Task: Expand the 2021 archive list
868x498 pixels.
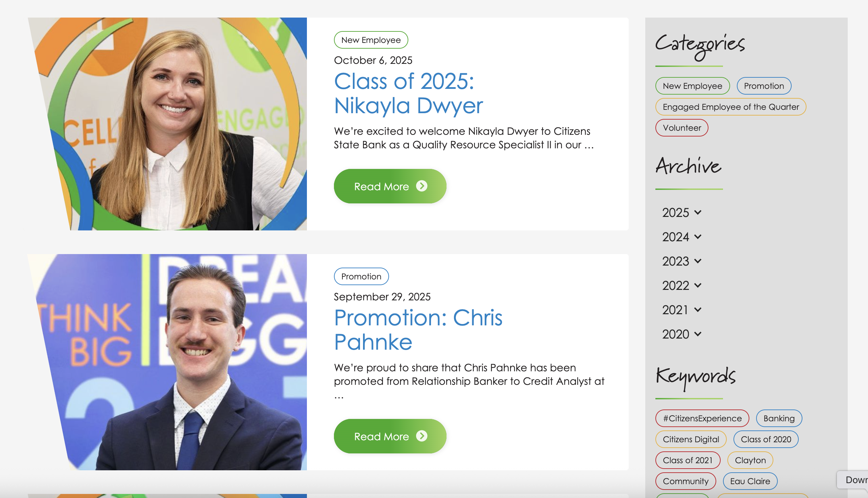Action: point(681,309)
